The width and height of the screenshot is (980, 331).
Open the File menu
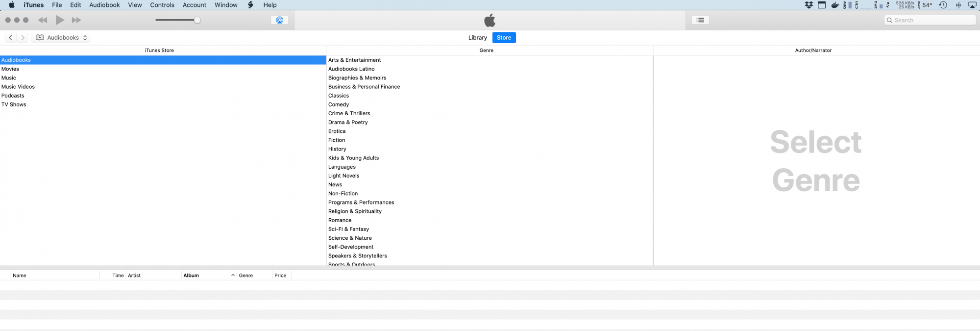[x=57, y=5]
